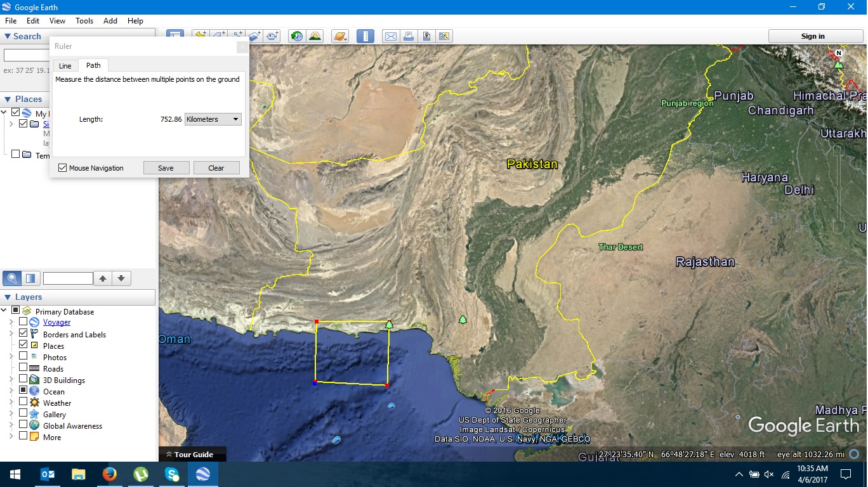
Task: Move item down with the down arrow button
Action: pyautogui.click(x=121, y=278)
